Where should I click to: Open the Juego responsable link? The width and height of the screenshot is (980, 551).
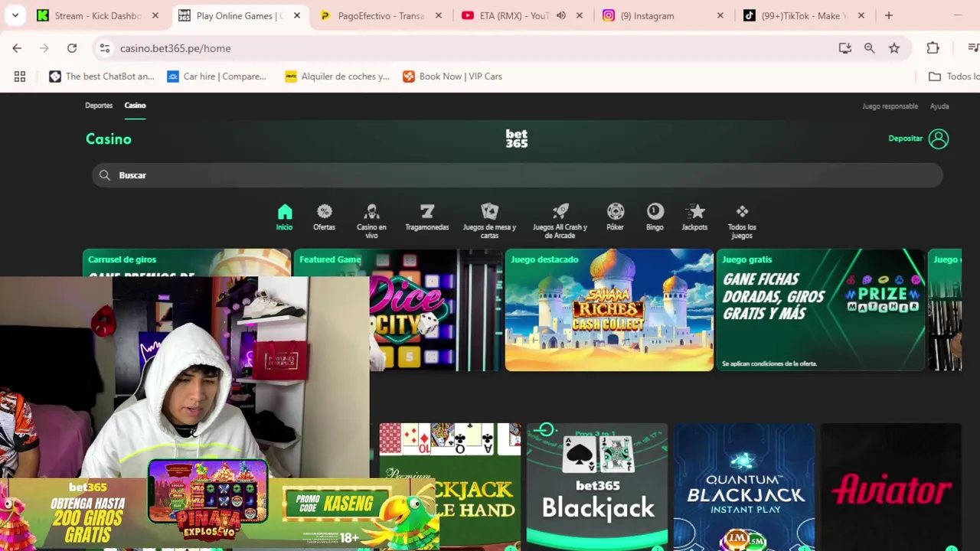[890, 106]
